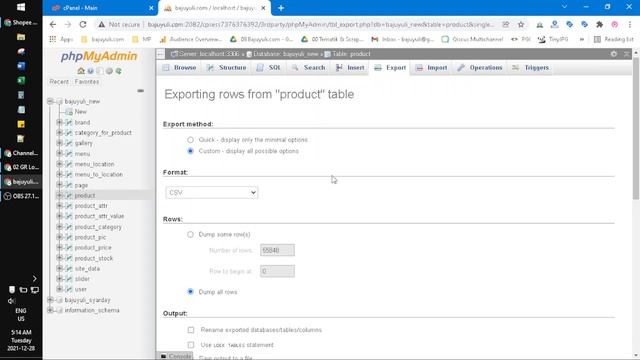Viewport: 640px width, 360px height.
Task: Switch to the Browse tab
Action: 180,68
